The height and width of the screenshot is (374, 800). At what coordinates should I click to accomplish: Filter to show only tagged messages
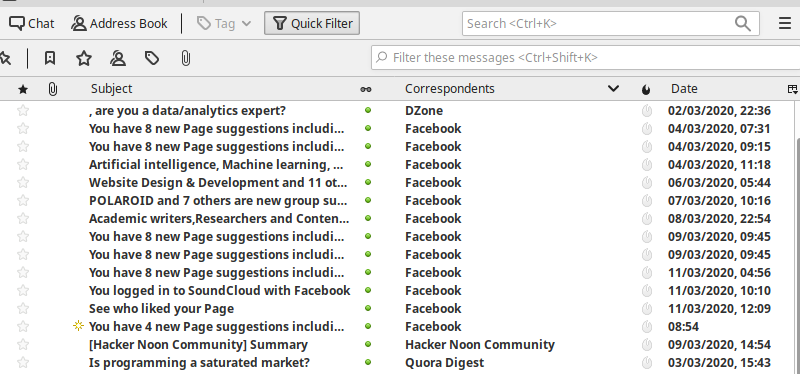152,58
